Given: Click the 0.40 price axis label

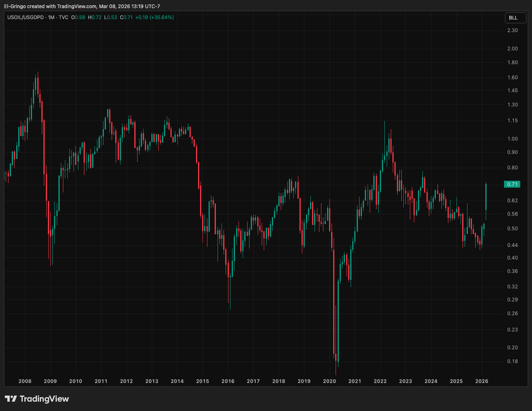Looking at the screenshot, I should pos(513,258).
